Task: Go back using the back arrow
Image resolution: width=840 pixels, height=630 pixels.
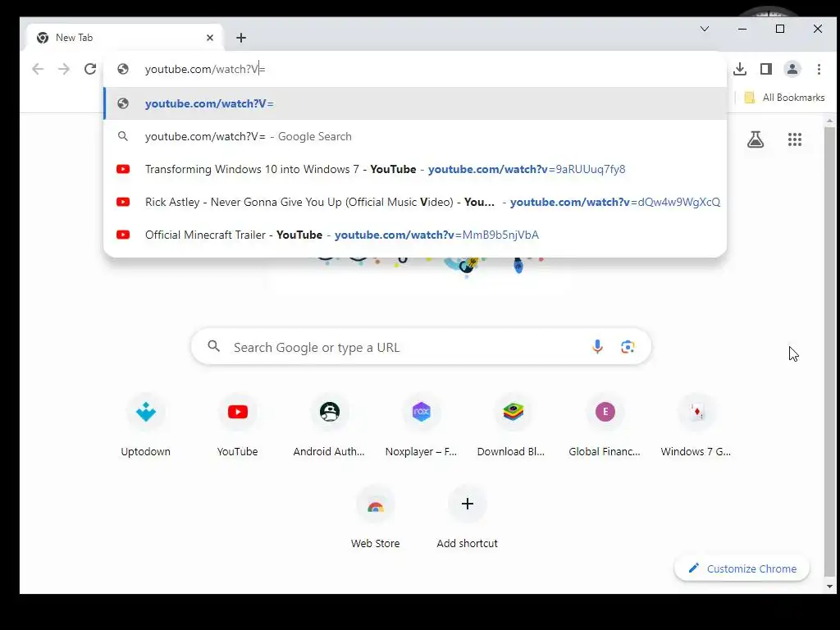Action: (38, 69)
